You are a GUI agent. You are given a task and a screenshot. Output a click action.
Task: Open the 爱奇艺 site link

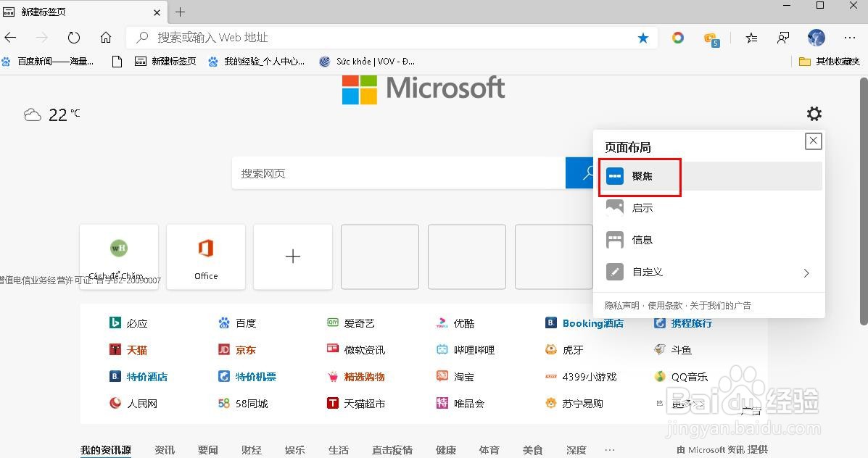351,323
